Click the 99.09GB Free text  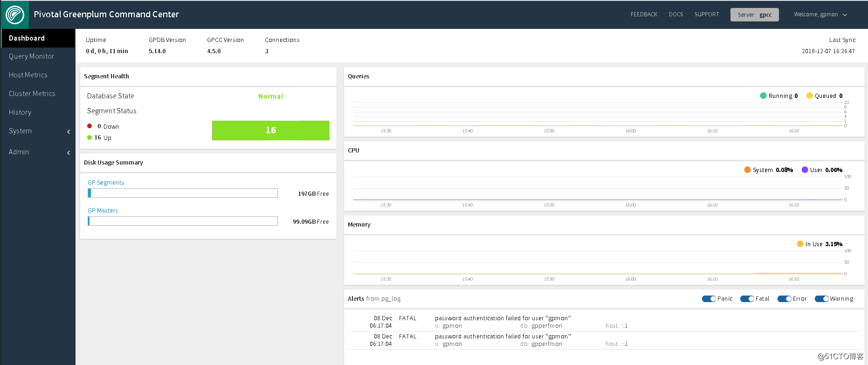[x=311, y=222]
